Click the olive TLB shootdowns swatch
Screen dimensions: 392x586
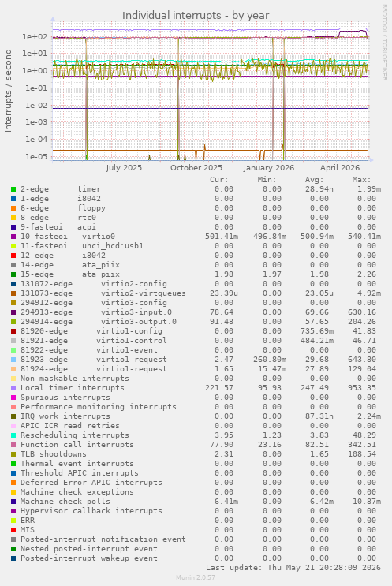coord(13,454)
